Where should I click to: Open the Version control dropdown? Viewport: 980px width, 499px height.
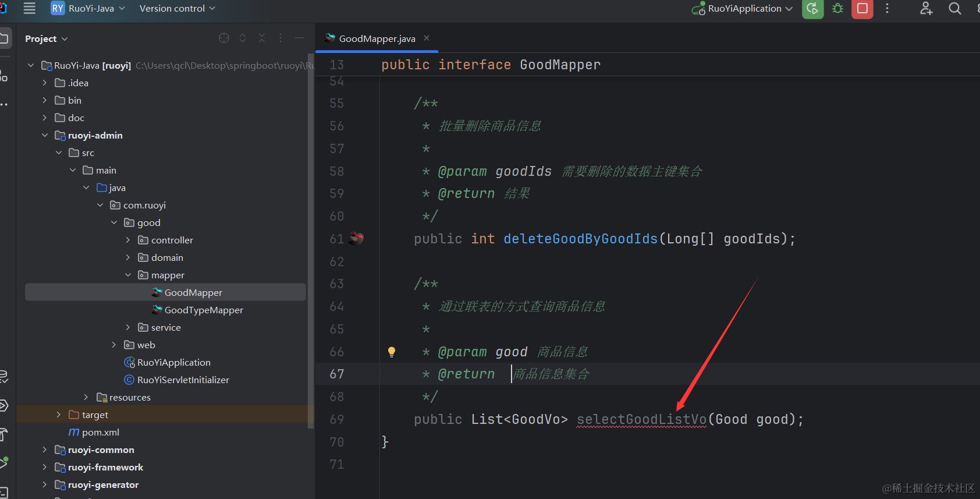pos(177,9)
